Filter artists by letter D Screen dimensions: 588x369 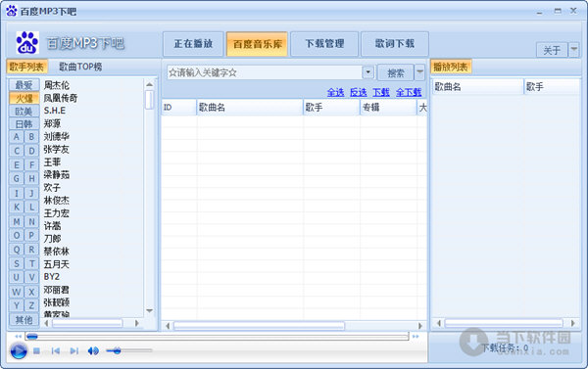click(32, 151)
